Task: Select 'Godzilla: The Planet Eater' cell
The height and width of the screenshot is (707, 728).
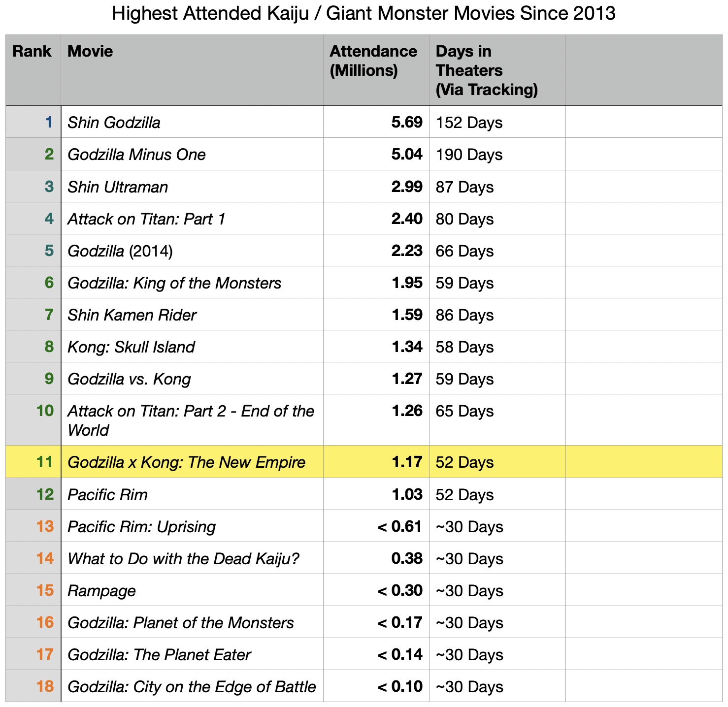Action: coord(192,654)
